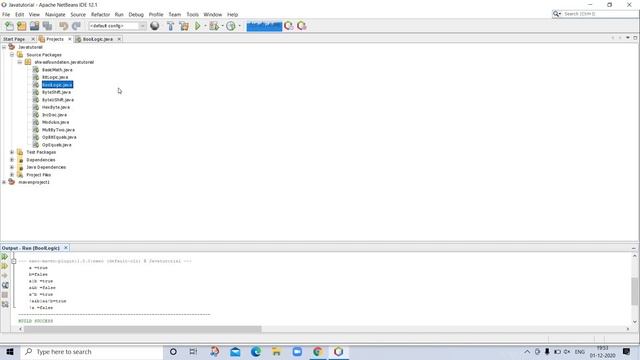Open the Navigate menu

click(x=55, y=14)
